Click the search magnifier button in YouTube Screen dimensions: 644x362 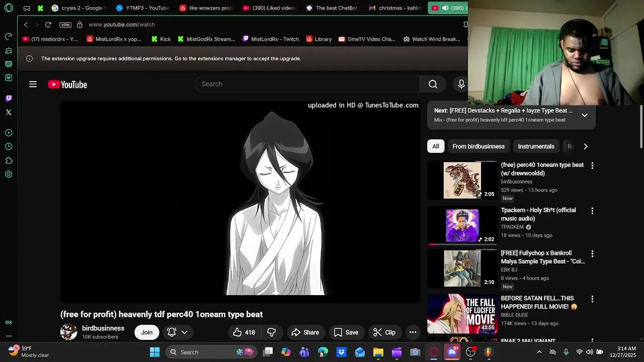click(x=433, y=84)
